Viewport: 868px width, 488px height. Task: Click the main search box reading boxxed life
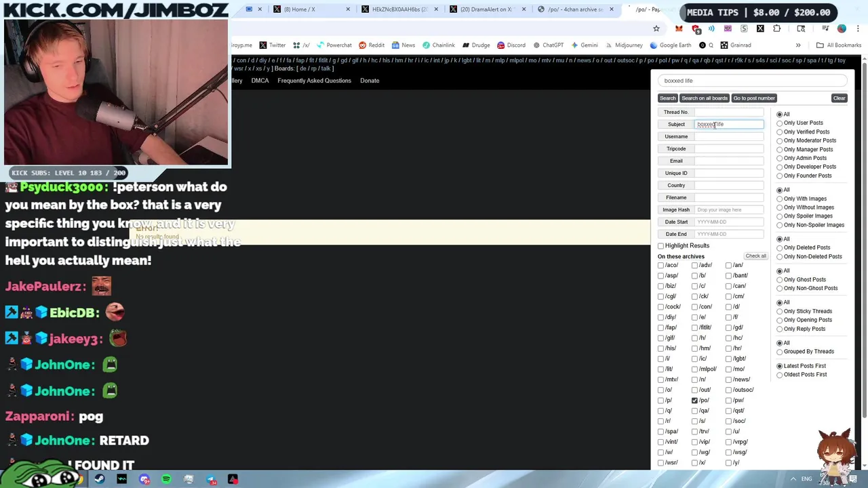[752, 81]
